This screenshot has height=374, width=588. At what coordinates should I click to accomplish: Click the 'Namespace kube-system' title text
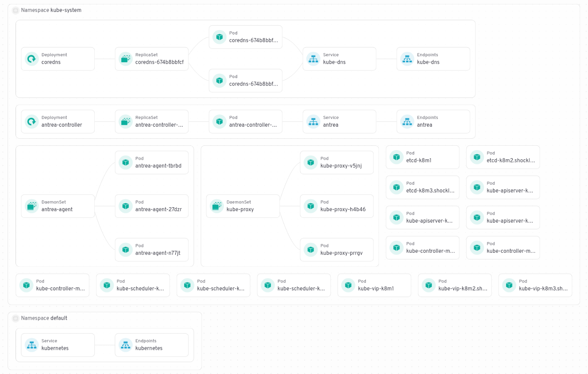click(51, 10)
